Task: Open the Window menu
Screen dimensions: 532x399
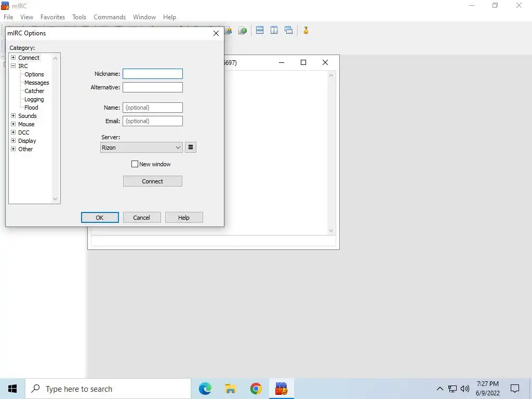Action: click(144, 17)
